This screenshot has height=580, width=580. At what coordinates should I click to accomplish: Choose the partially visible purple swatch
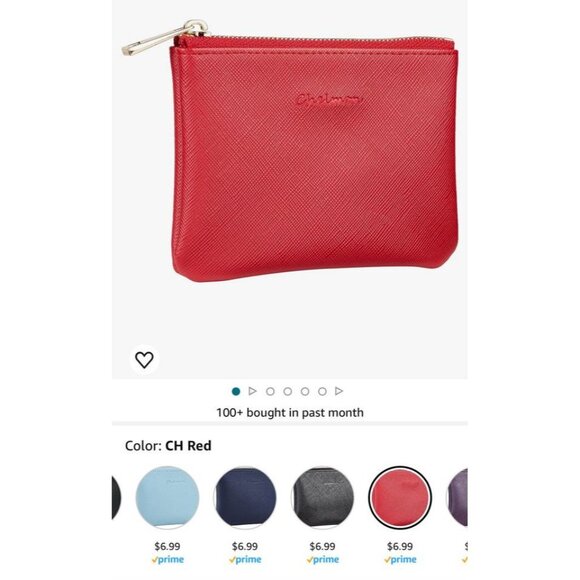(458, 497)
